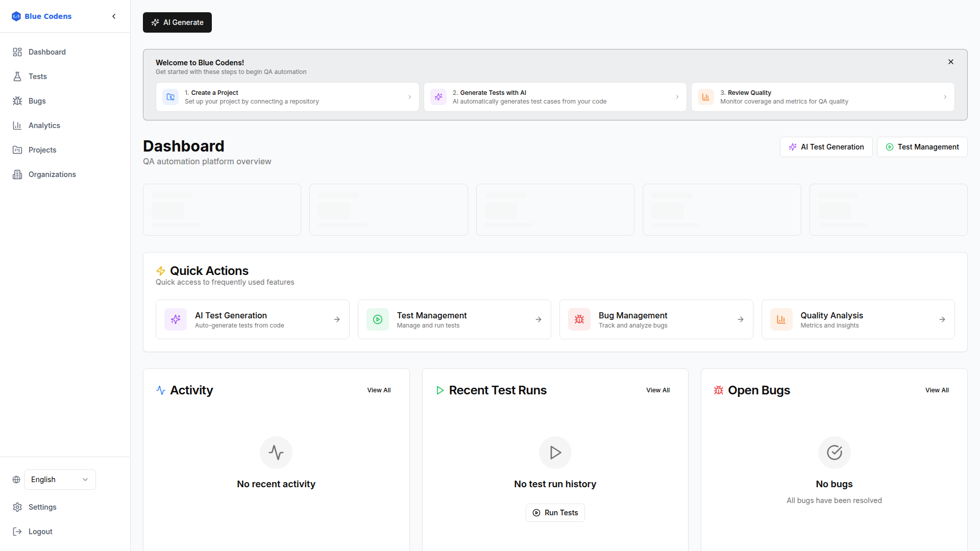View all Open Bugs
This screenshot has height=551, width=980.
pyautogui.click(x=937, y=390)
